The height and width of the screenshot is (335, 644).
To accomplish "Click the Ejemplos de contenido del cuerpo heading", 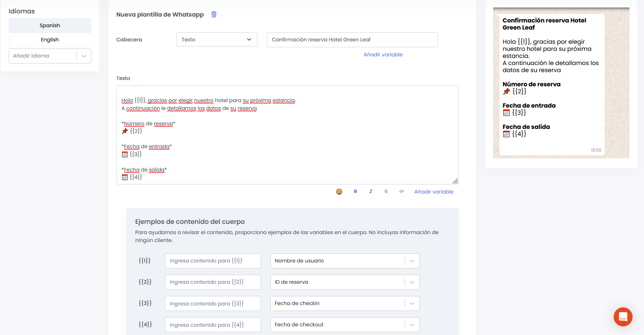I will (x=190, y=222).
